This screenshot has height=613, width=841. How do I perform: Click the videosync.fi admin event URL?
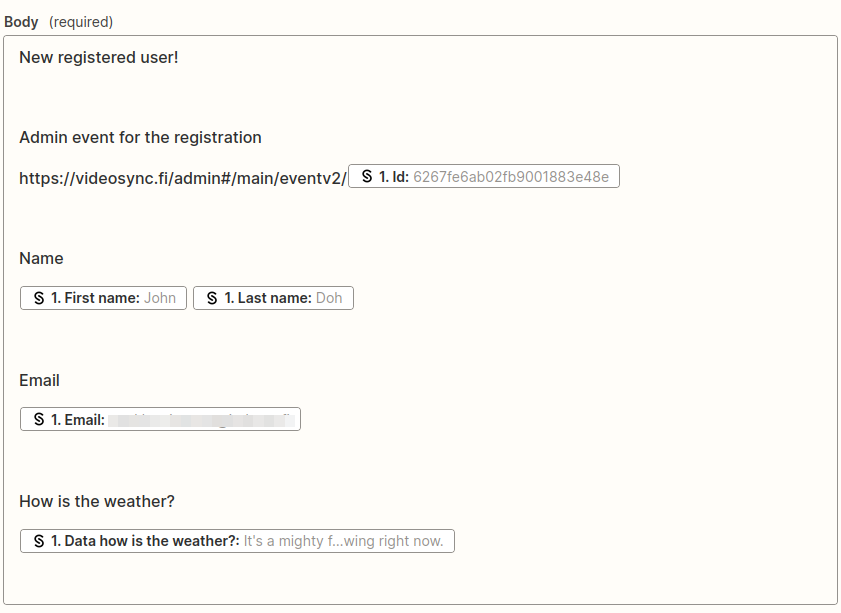click(x=180, y=176)
